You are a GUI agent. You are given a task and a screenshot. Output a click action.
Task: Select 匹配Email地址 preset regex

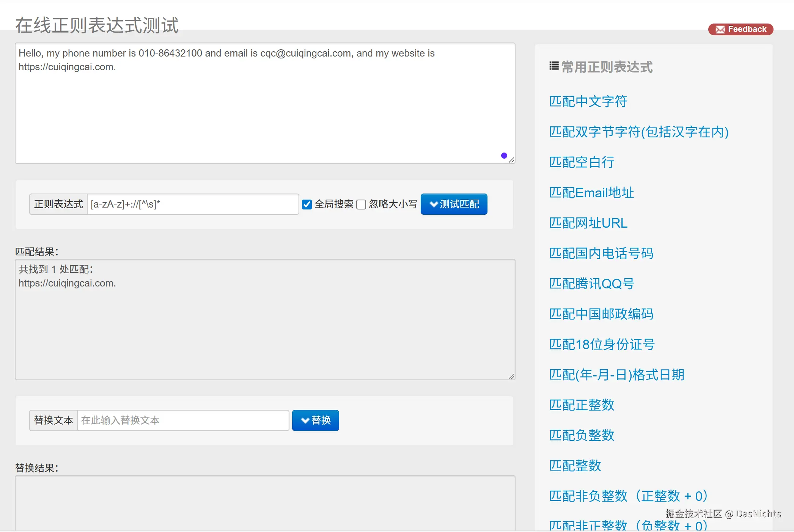(x=591, y=192)
